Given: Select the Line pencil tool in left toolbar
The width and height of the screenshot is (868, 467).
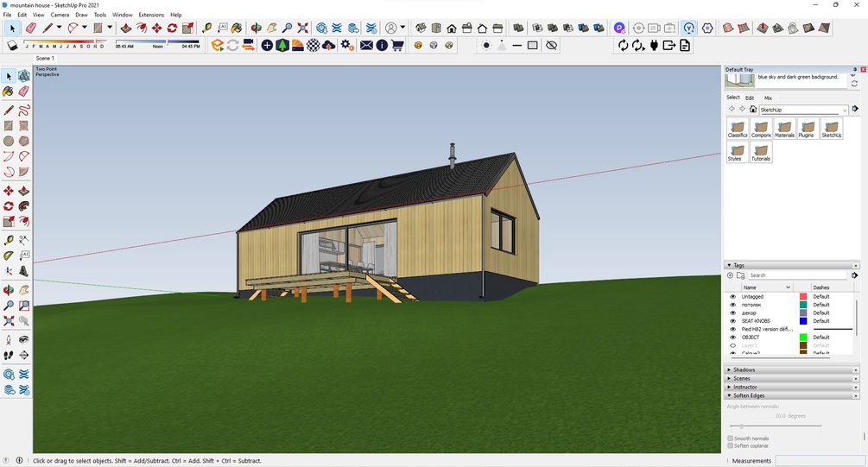Looking at the screenshot, I should point(9,110).
